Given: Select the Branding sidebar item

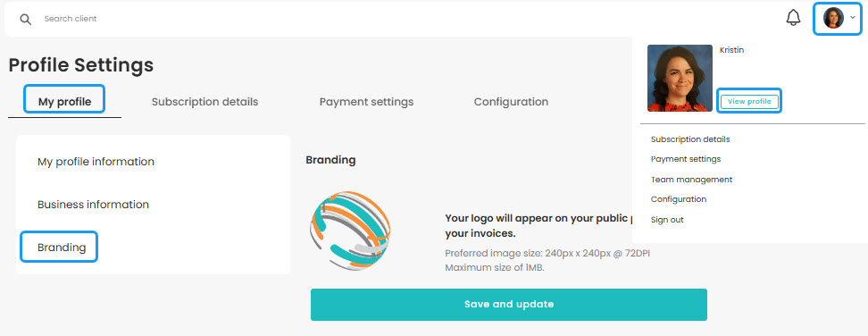Looking at the screenshot, I should pyautogui.click(x=62, y=247).
